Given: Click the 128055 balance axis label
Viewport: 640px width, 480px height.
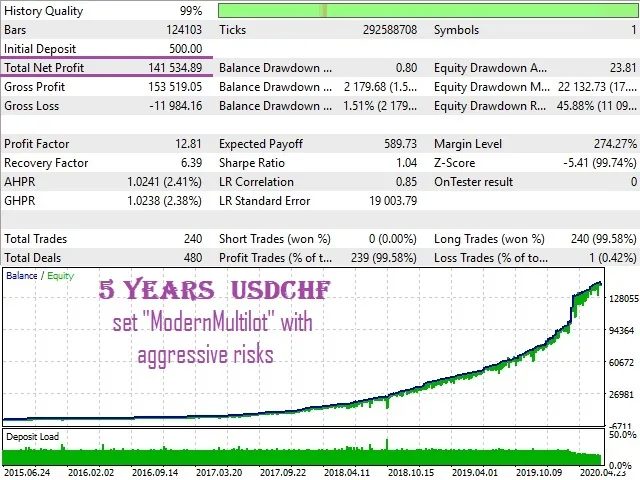Looking at the screenshot, I should click(623, 299).
